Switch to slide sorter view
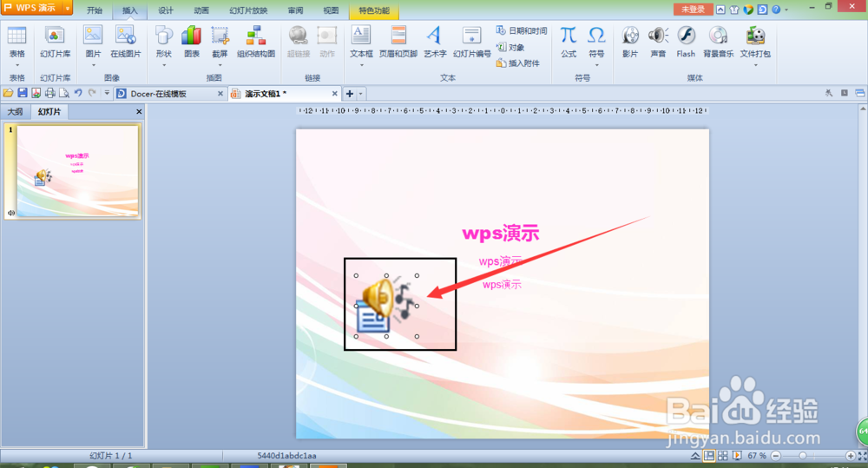 coord(722,455)
